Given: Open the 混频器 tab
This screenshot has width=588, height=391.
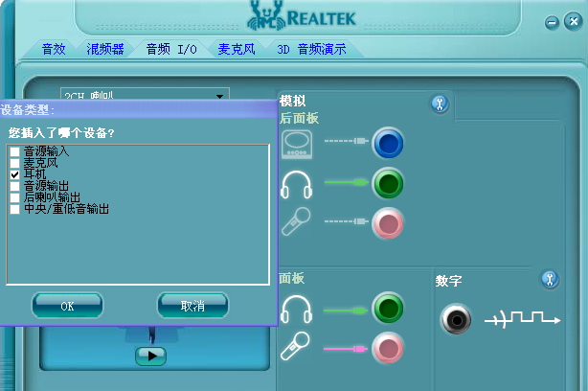Looking at the screenshot, I should point(104,49).
